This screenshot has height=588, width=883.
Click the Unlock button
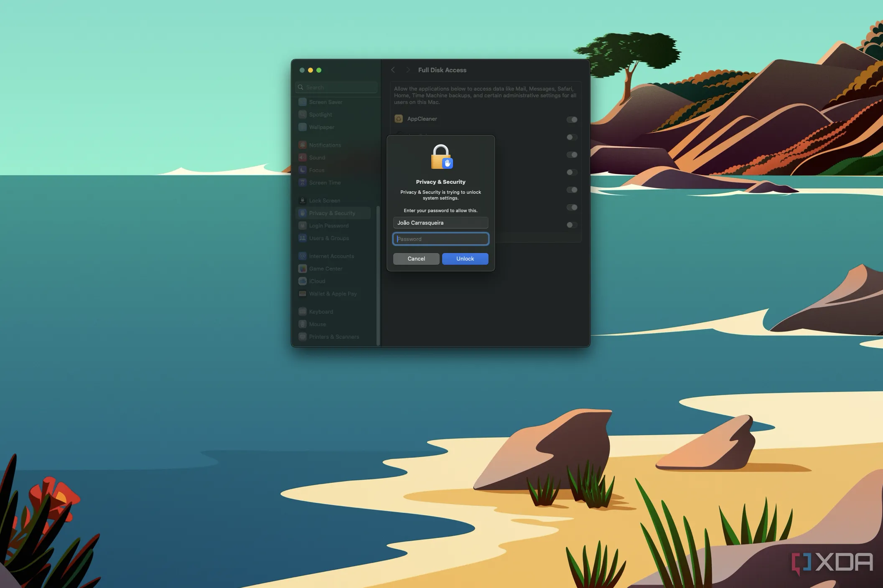pos(465,259)
